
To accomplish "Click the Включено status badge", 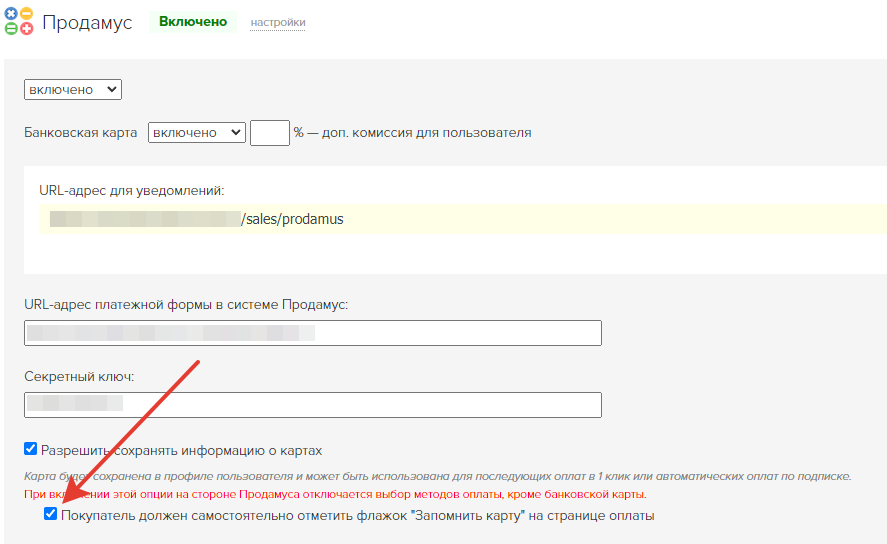I will tap(193, 21).
